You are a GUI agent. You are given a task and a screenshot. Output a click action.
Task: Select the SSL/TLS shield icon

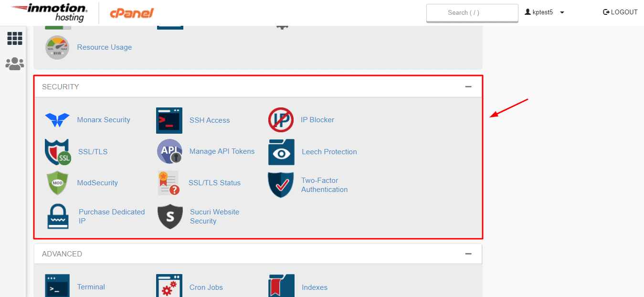pos(58,152)
